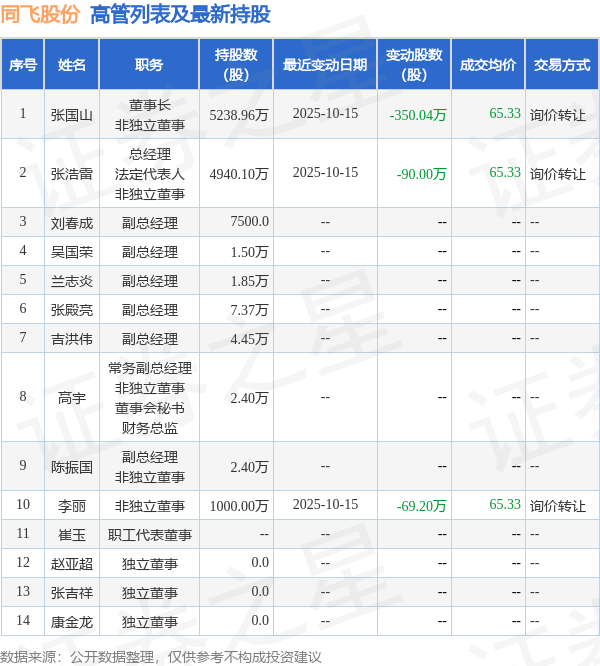Click holdings value 7.37万
The width and height of the screenshot is (600, 666).
coord(249,310)
